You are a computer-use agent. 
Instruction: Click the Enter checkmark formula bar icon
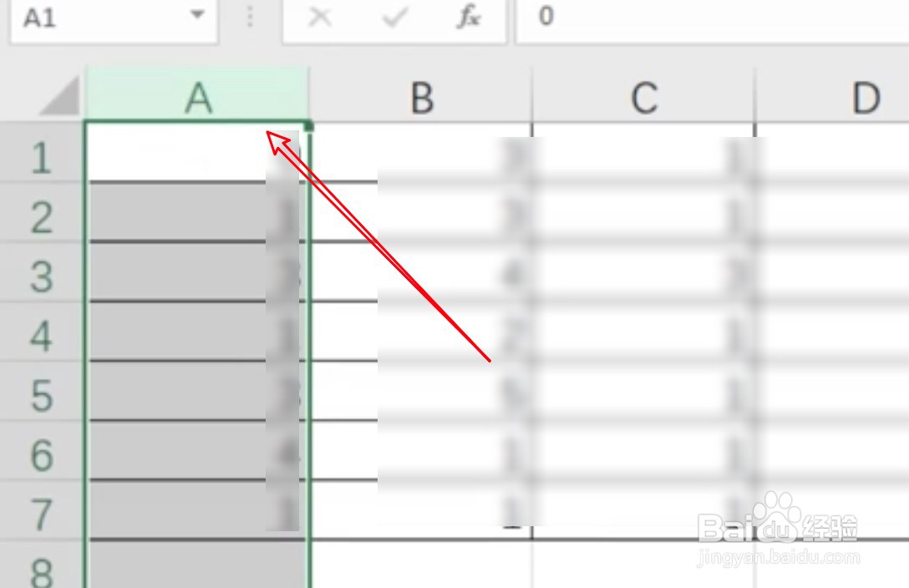click(x=395, y=18)
